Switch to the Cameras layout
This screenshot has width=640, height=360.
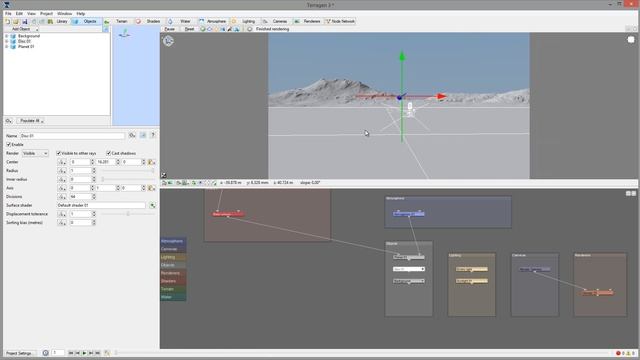(276, 21)
